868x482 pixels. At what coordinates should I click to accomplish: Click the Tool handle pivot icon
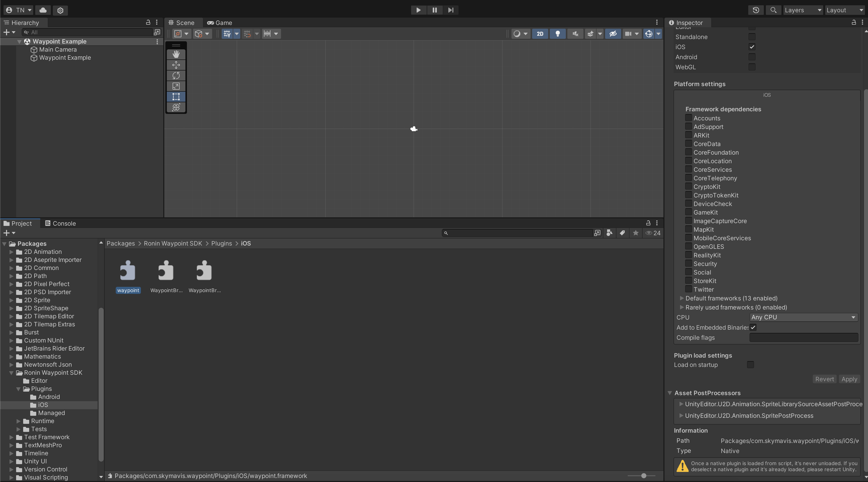(x=178, y=34)
